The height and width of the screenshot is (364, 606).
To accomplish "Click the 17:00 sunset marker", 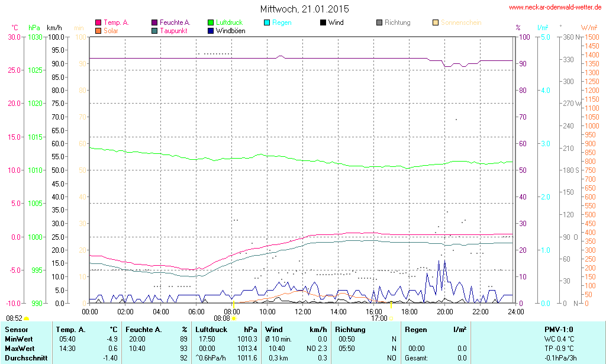I will pyautogui.click(x=391, y=318).
